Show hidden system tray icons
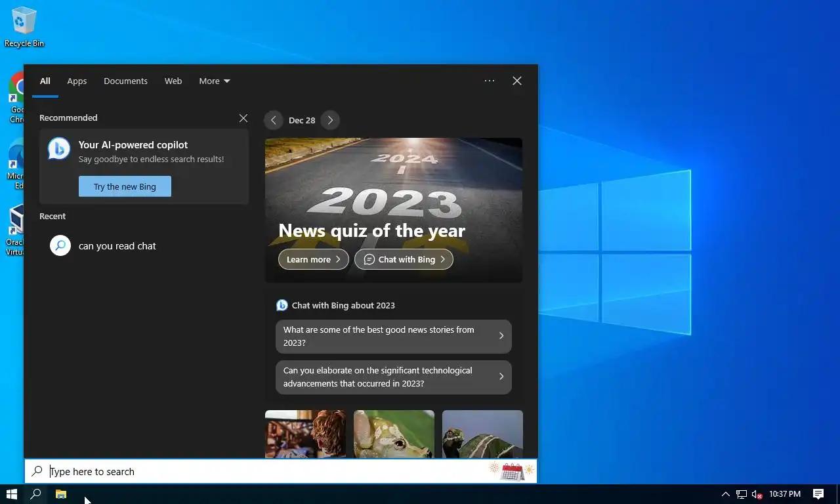 click(x=725, y=494)
